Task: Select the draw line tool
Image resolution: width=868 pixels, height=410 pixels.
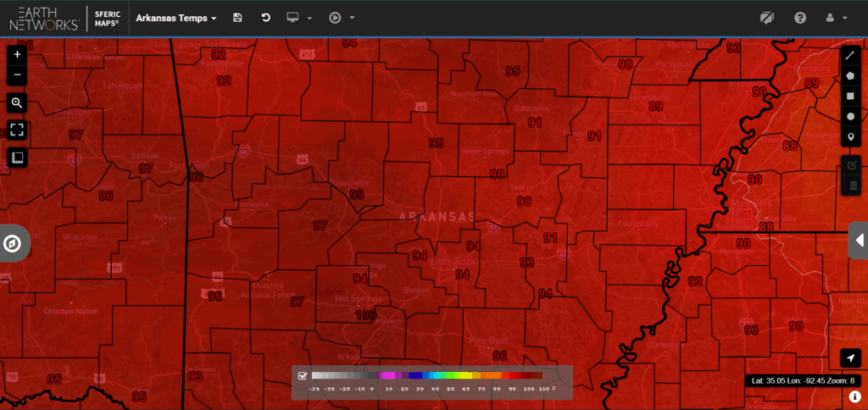Action: [850, 55]
